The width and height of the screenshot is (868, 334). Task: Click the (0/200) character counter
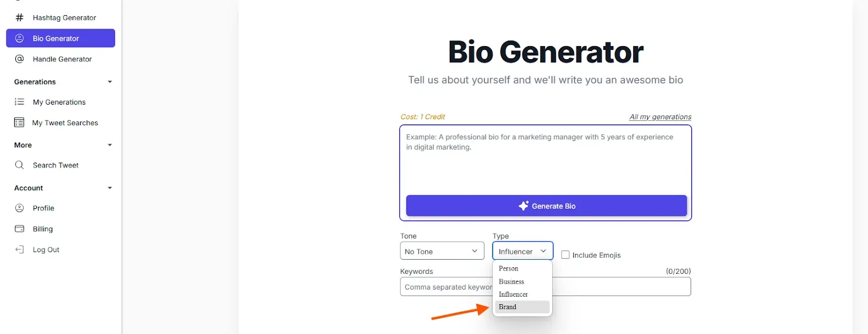tap(678, 271)
